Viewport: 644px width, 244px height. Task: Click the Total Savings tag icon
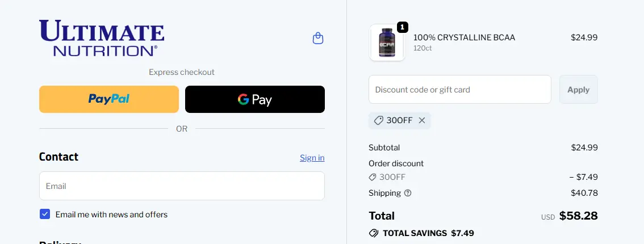[374, 233]
